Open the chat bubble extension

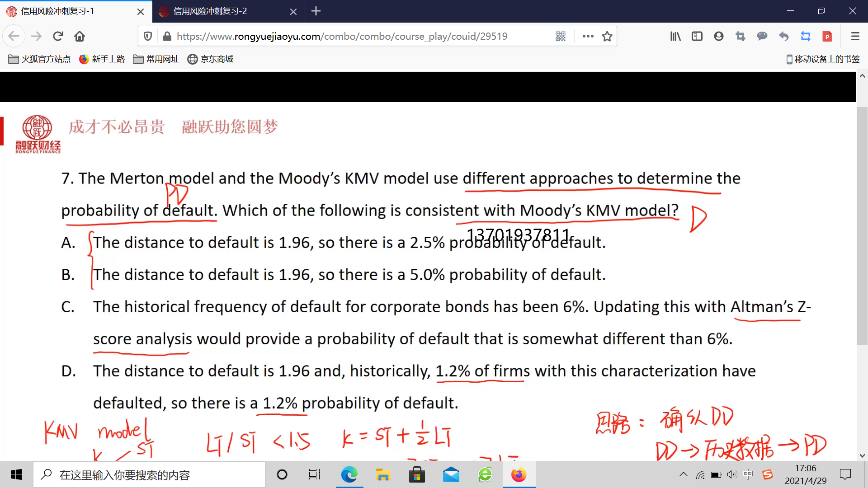[762, 36]
